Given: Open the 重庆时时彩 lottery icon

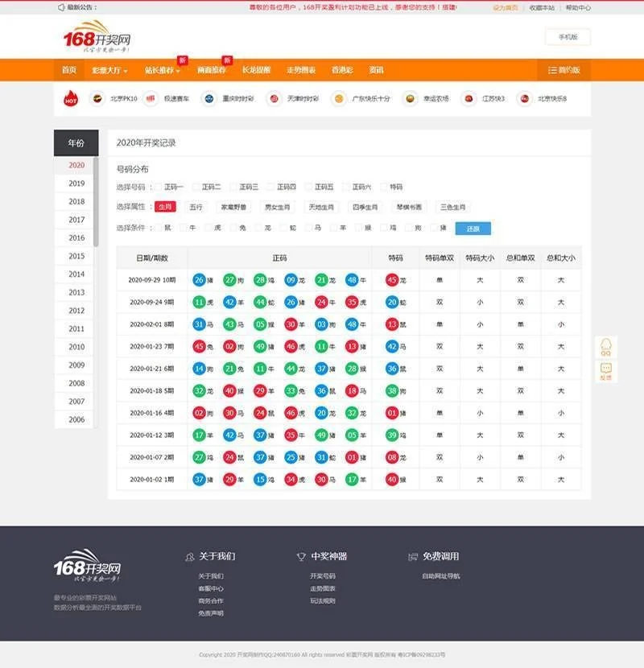Looking at the screenshot, I should coord(208,99).
